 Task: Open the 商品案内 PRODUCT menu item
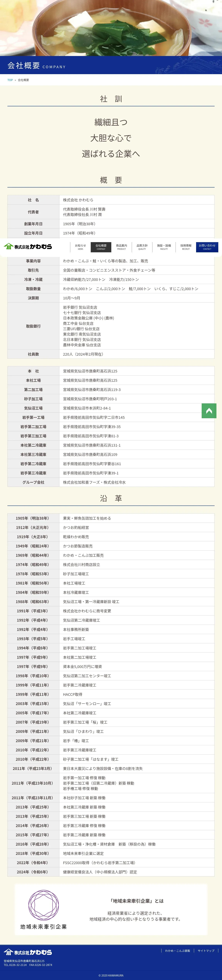[121, 247]
